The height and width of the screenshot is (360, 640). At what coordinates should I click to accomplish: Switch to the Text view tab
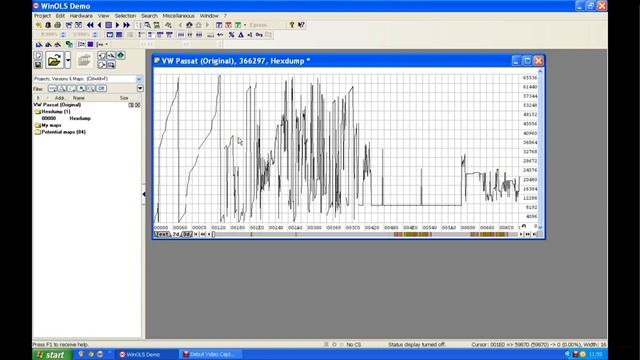[162, 234]
